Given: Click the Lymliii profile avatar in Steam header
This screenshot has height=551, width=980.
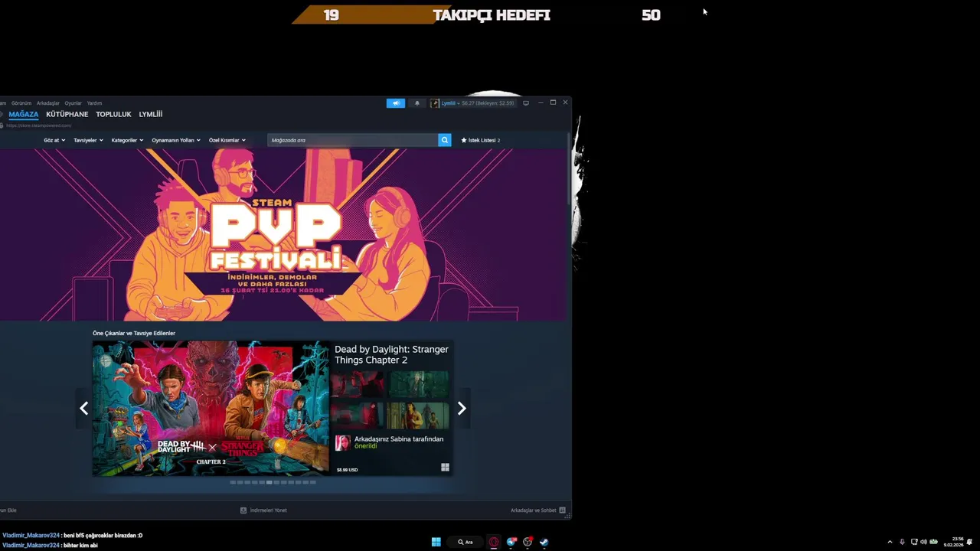Looking at the screenshot, I should pos(435,103).
